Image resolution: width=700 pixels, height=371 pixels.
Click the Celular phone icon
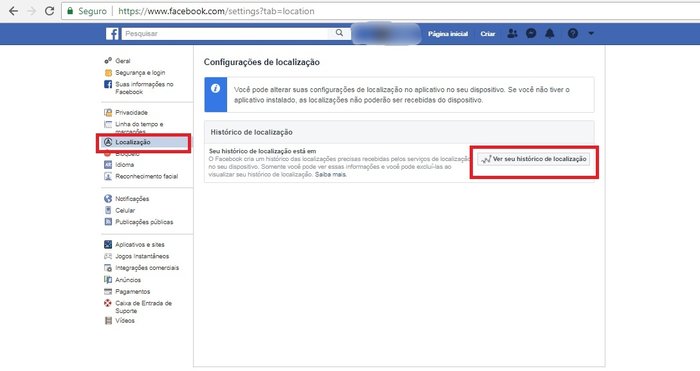(108, 210)
